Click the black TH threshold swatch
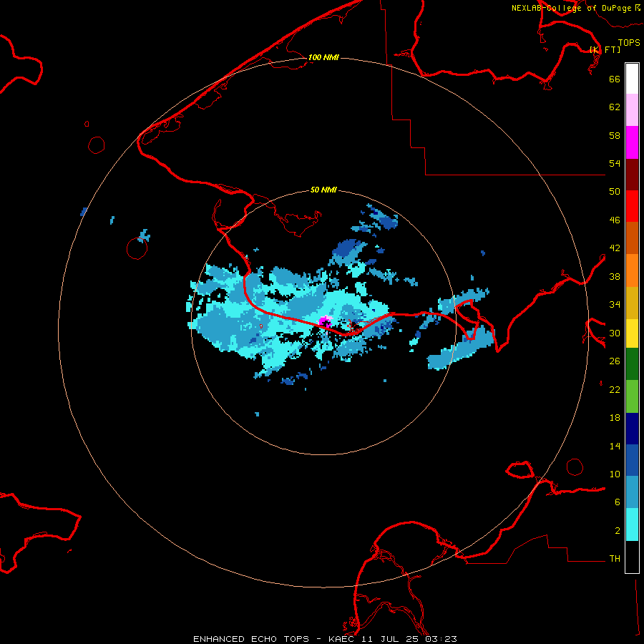The height and width of the screenshot is (644, 644). pyautogui.click(x=632, y=557)
